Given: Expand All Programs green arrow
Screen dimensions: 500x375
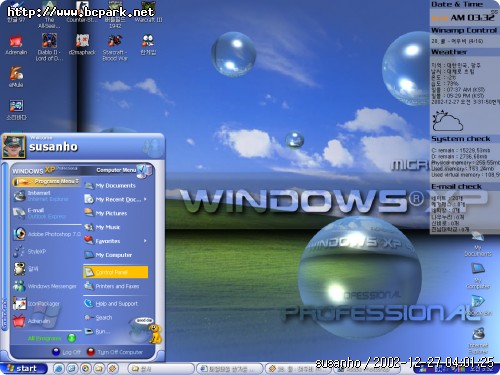Looking at the screenshot, I should (x=72, y=338).
